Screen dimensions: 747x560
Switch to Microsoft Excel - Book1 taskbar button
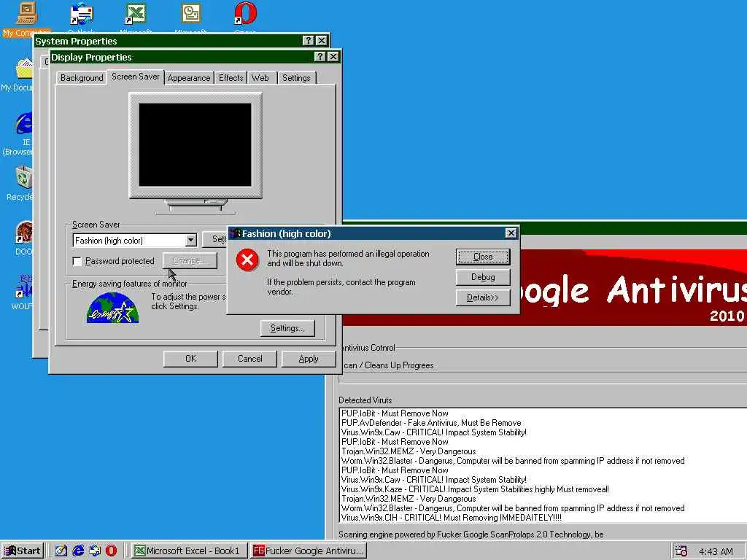click(189, 551)
